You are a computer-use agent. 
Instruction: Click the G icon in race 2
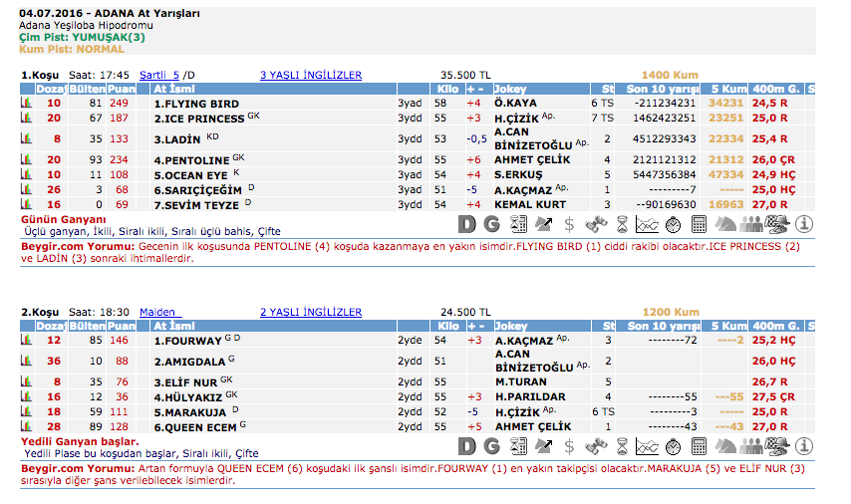click(493, 445)
